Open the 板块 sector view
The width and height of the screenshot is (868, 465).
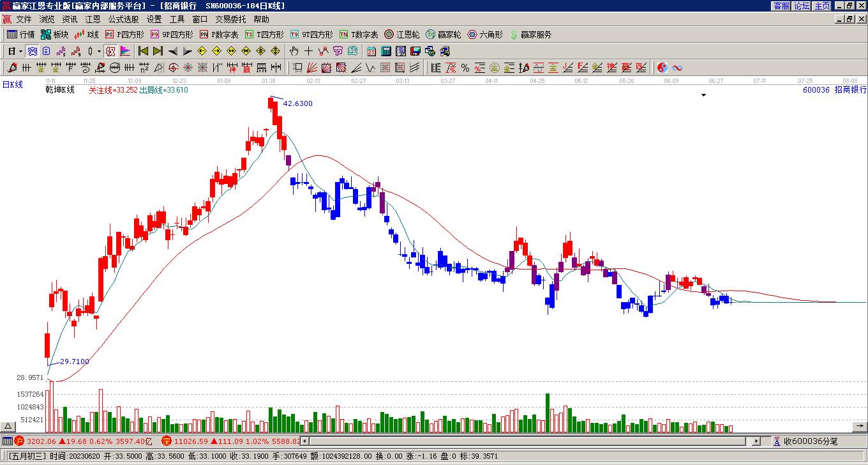pos(54,34)
